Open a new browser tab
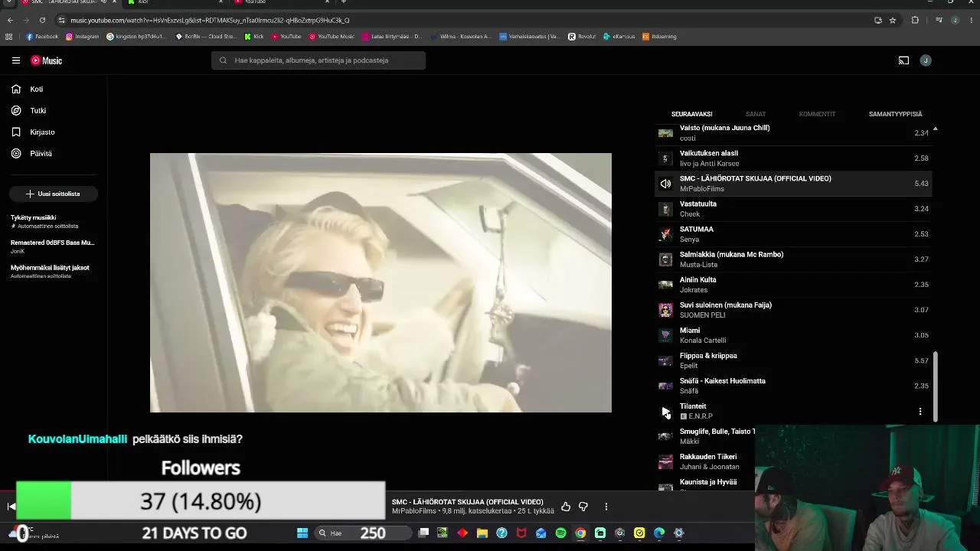 pos(344,2)
